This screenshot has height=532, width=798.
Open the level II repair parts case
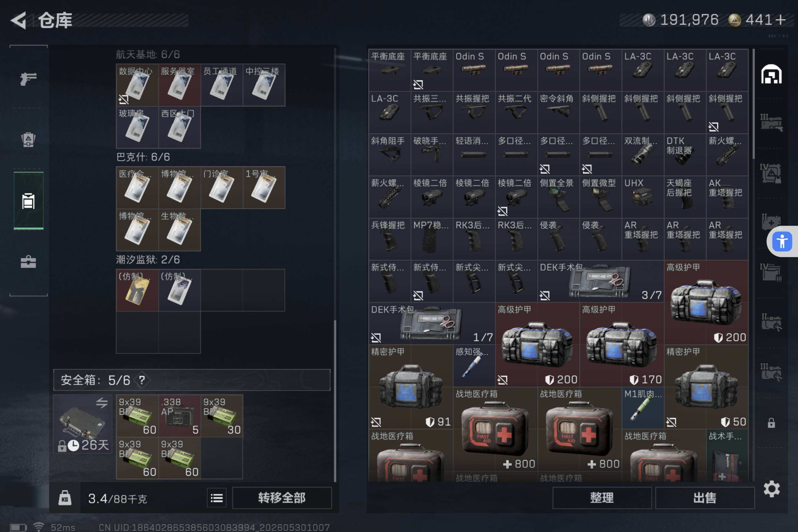pos(771,322)
